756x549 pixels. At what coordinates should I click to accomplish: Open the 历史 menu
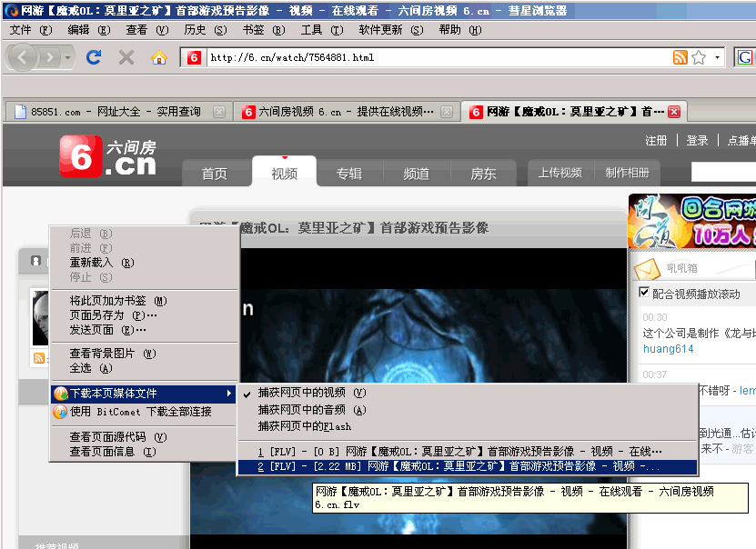[206, 30]
